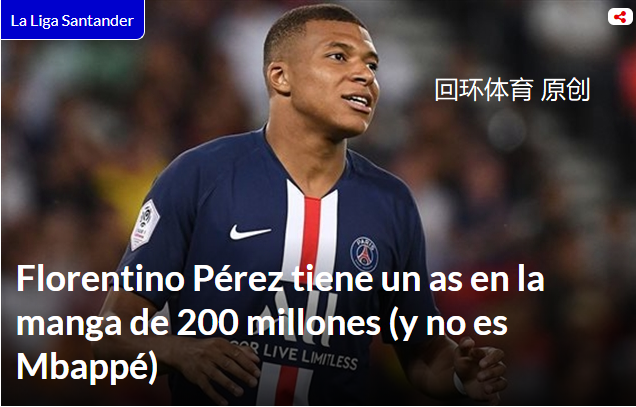The height and width of the screenshot is (407, 636).
Task: Open the Florentino Pérez headline article
Action: click(280, 323)
